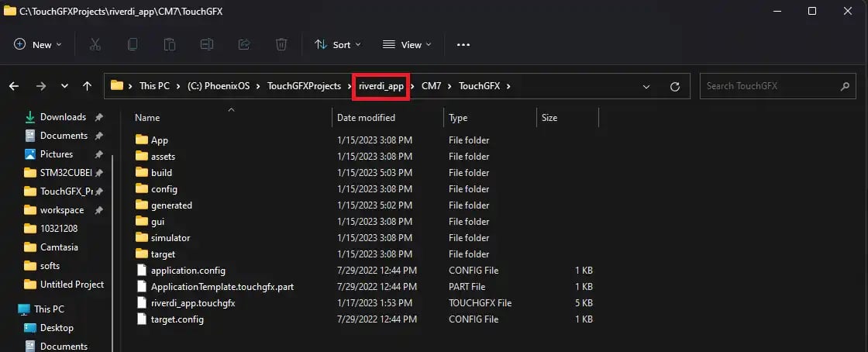Go back with the left arrow
868x352 pixels.
pos(14,86)
